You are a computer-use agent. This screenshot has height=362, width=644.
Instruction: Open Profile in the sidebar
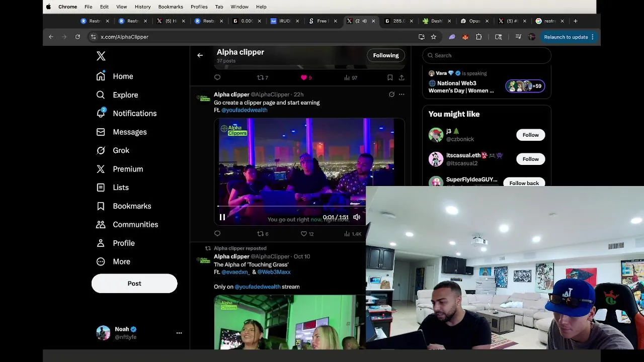115,243
